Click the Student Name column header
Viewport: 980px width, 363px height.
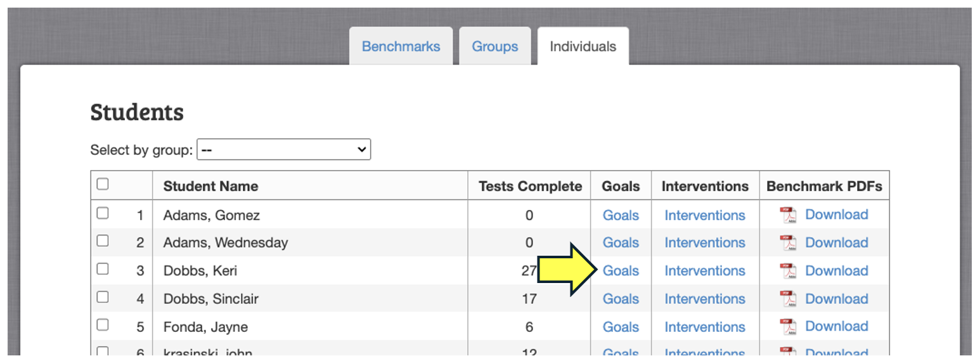(210, 187)
